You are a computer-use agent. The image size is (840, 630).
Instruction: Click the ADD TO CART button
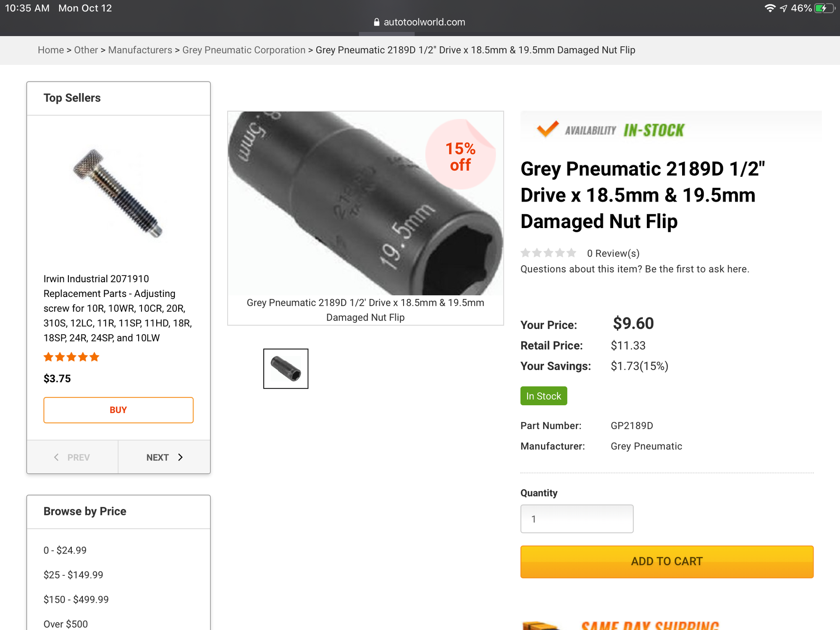coord(667,562)
